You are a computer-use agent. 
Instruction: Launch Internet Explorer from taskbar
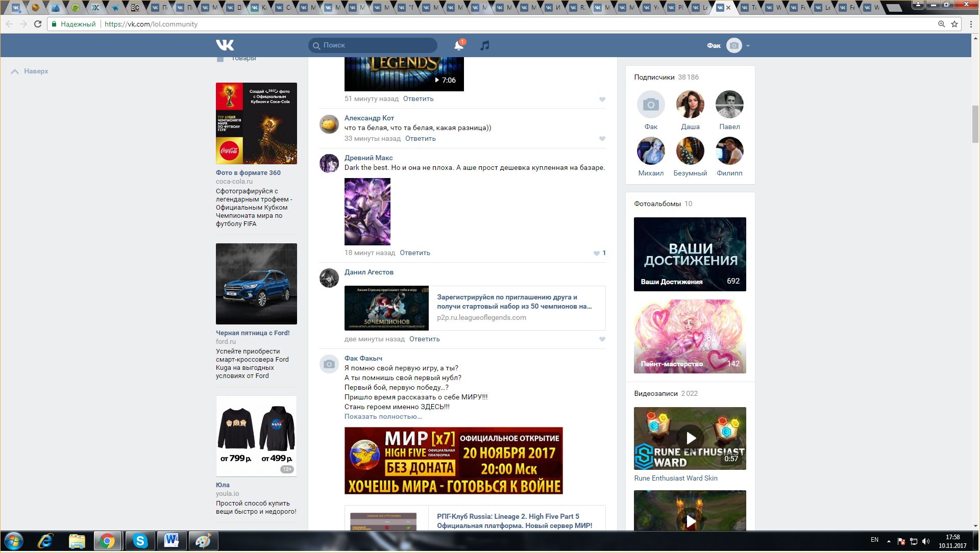[45, 541]
